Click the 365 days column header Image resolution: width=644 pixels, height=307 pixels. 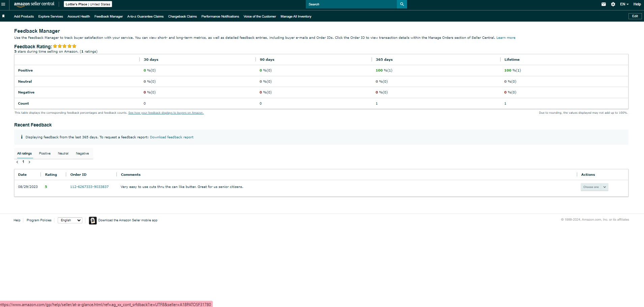(x=384, y=60)
